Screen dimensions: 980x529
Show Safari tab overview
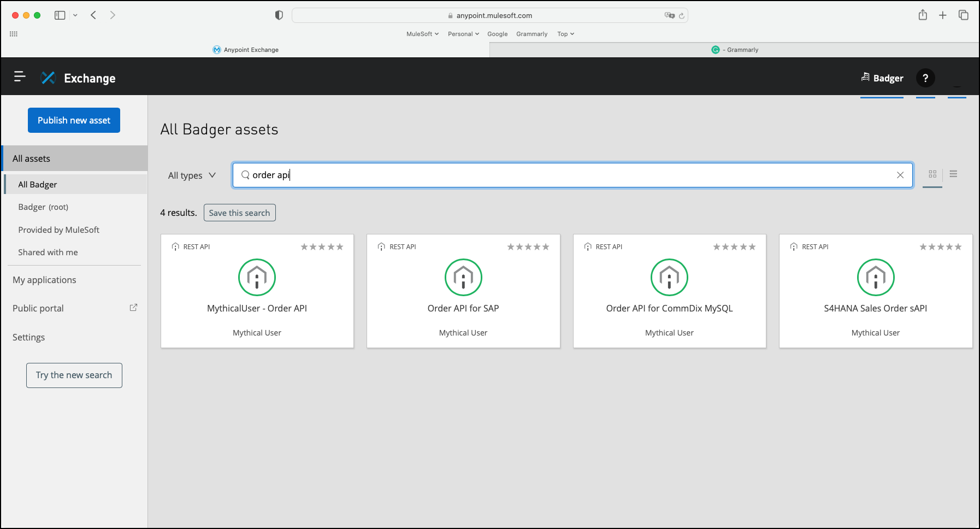[964, 15]
